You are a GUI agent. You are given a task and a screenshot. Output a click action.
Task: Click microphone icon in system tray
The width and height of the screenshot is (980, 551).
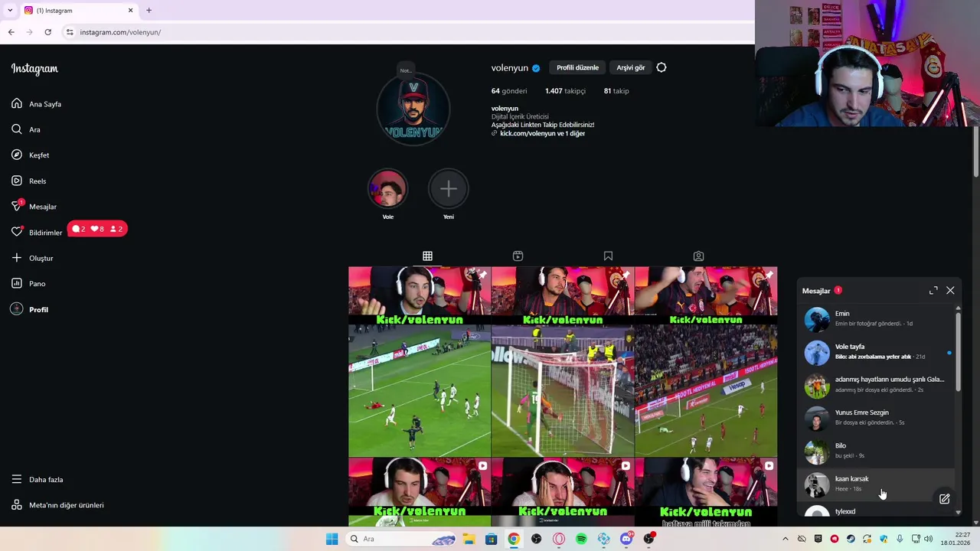[x=900, y=539]
